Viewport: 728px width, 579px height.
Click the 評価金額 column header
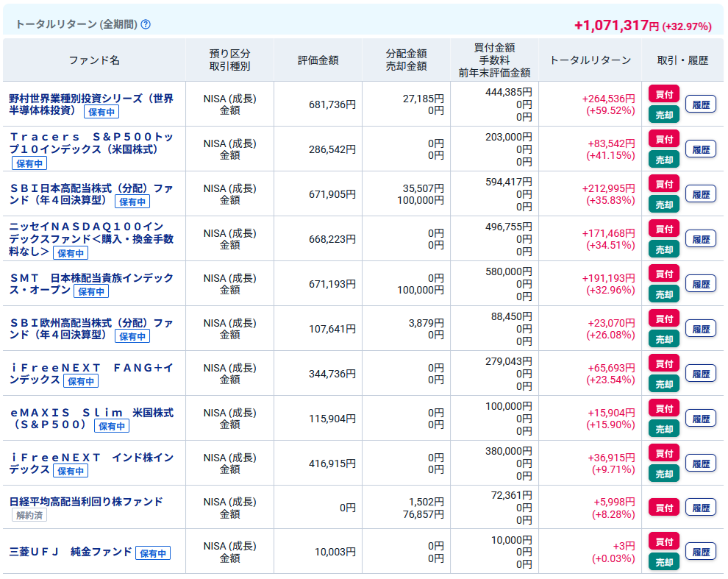pyautogui.click(x=318, y=60)
